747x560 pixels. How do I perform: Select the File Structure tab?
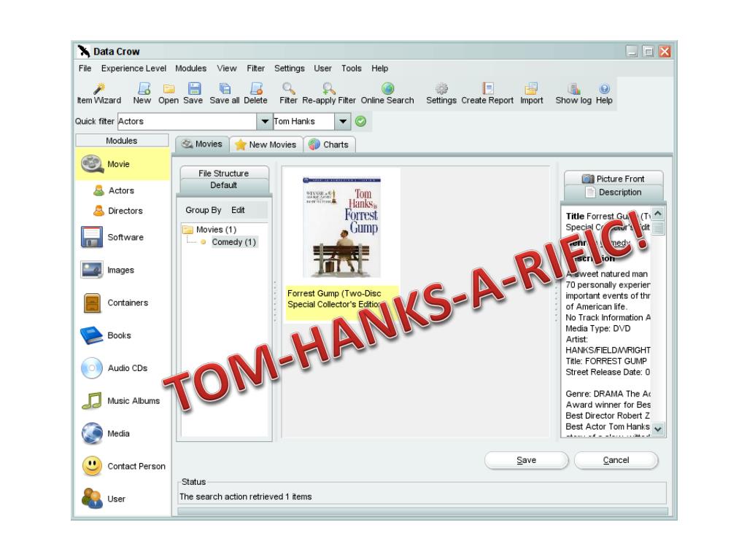tap(224, 173)
